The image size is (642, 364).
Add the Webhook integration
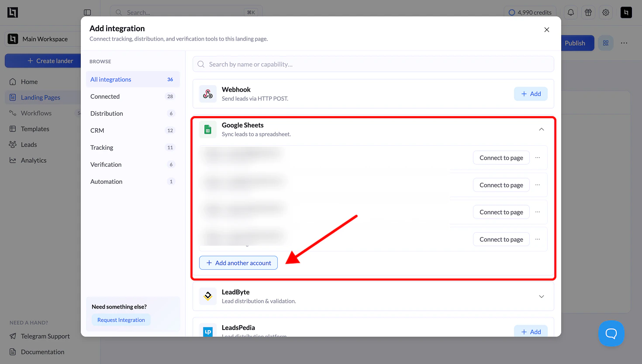click(531, 94)
